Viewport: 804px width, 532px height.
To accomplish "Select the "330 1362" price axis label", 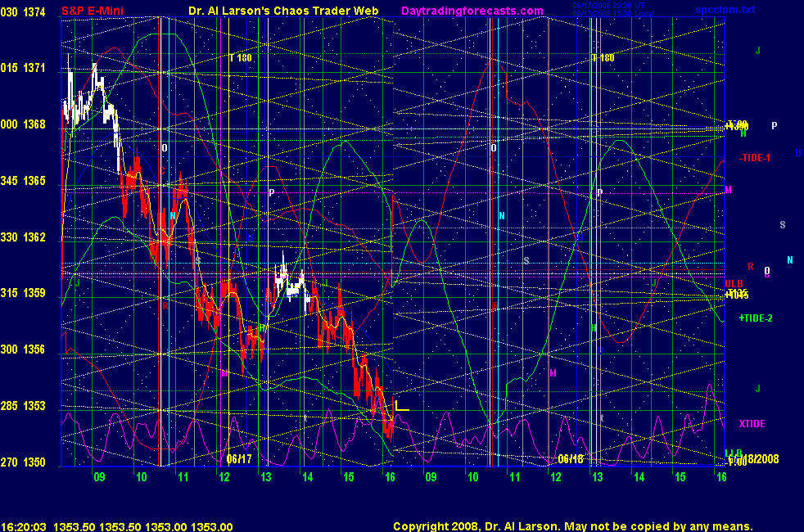I will [x=23, y=237].
